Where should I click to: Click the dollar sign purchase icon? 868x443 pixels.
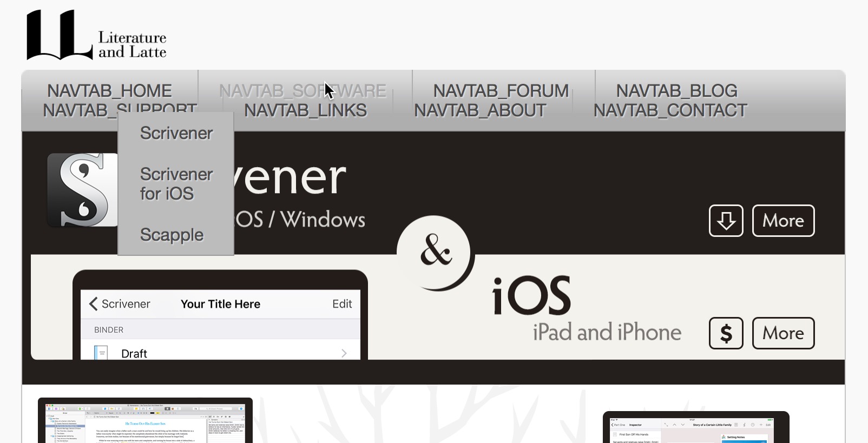[x=726, y=333]
